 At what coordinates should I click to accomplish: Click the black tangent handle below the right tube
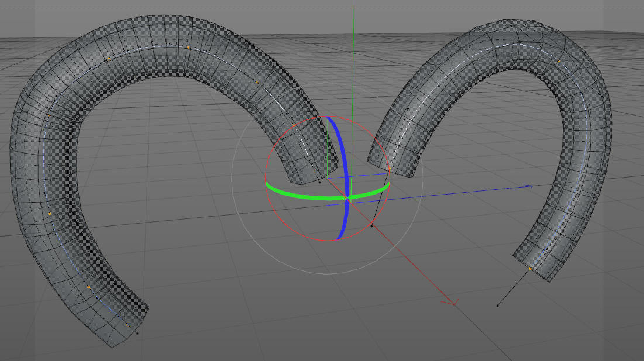click(x=498, y=305)
